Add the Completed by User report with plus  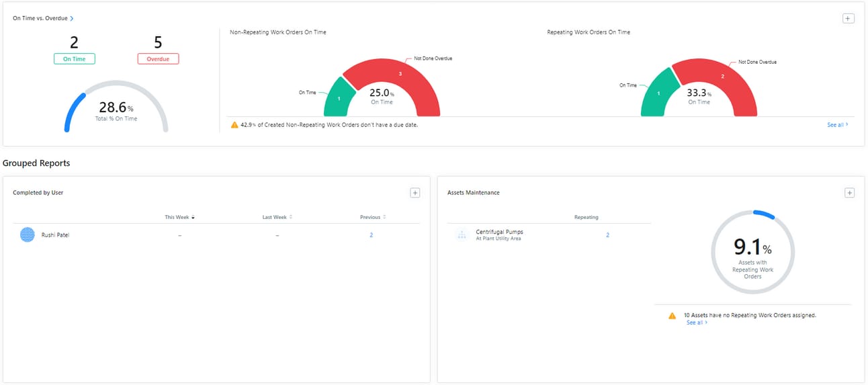415,193
